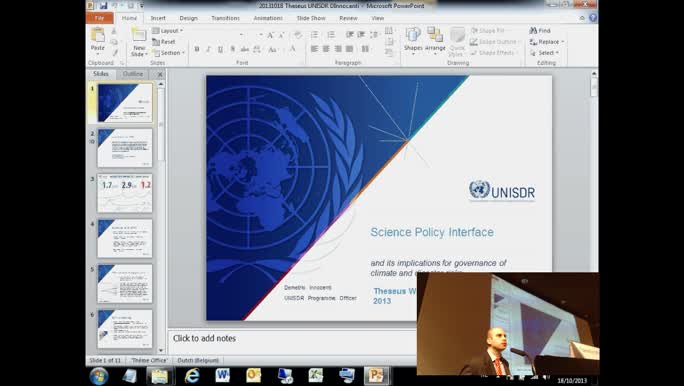684x386 pixels.
Task: Apply a bulleted list
Action: click(315, 35)
